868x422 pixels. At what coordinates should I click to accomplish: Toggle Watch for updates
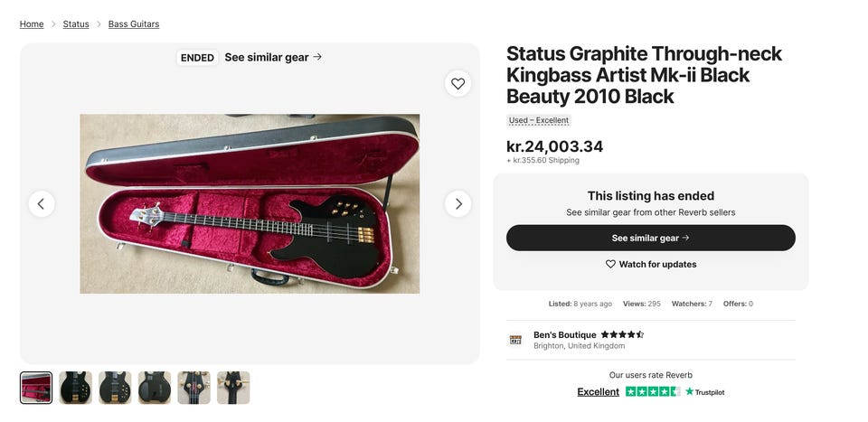651,264
